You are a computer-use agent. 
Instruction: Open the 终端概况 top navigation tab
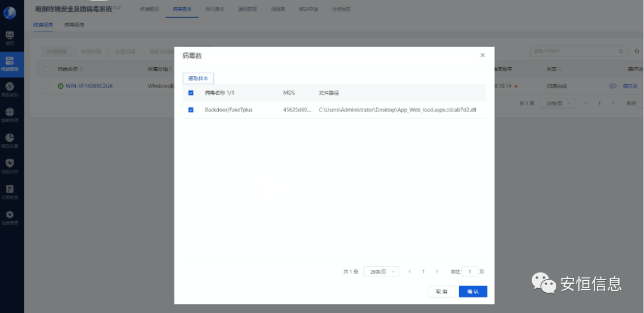click(149, 10)
